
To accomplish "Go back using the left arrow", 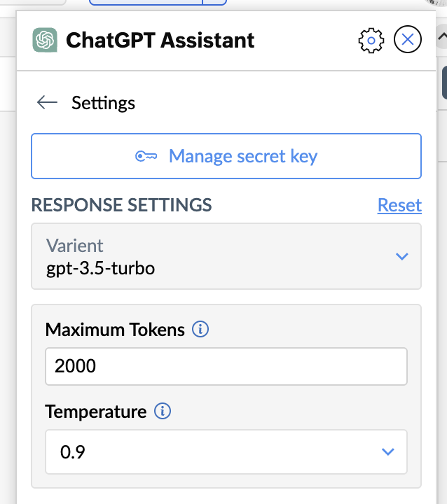I will click(x=47, y=103).
